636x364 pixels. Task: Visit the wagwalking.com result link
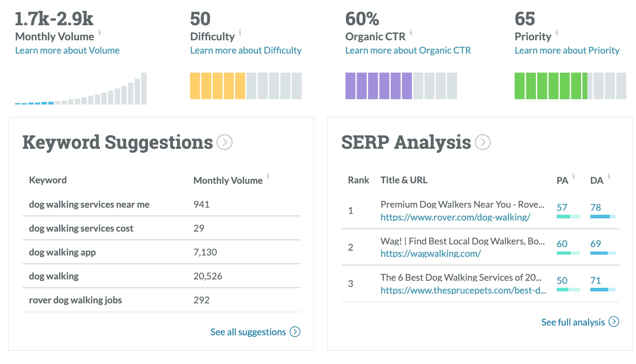point(430,254)
